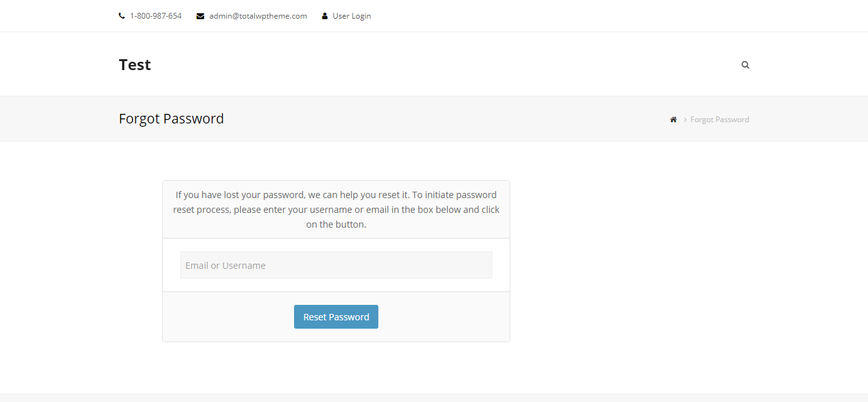Click the user silhouette icon
This screenshot has width=868, height=402.
click(325, 16)
